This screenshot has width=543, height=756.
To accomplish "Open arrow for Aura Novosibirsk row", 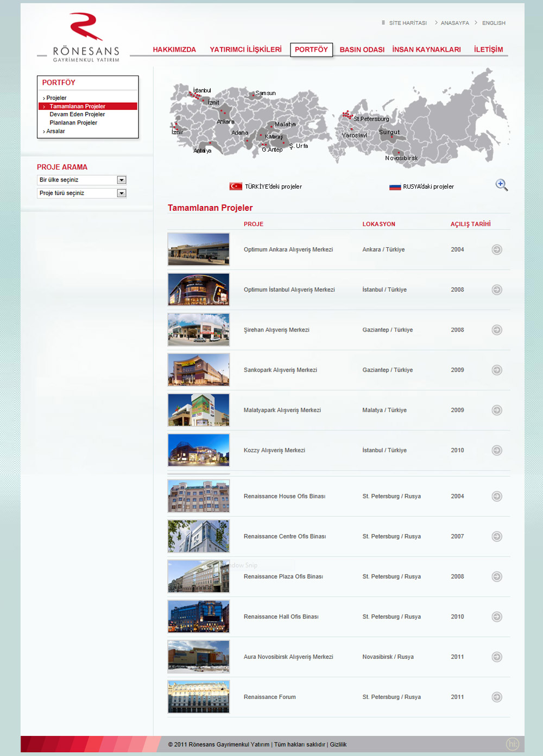I will pos(497,657).
